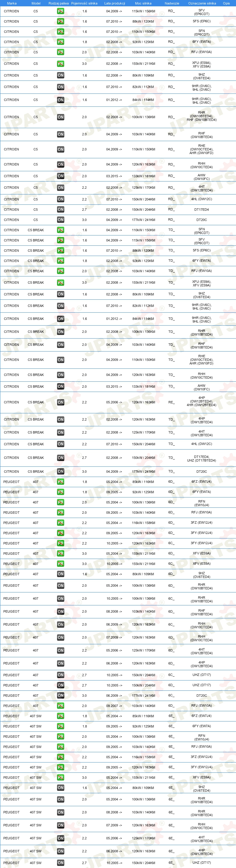Click '85kW / 116KM' in the 6E_ body row
The height and width of the screenshot is (868, 236).
pos(144,716)
